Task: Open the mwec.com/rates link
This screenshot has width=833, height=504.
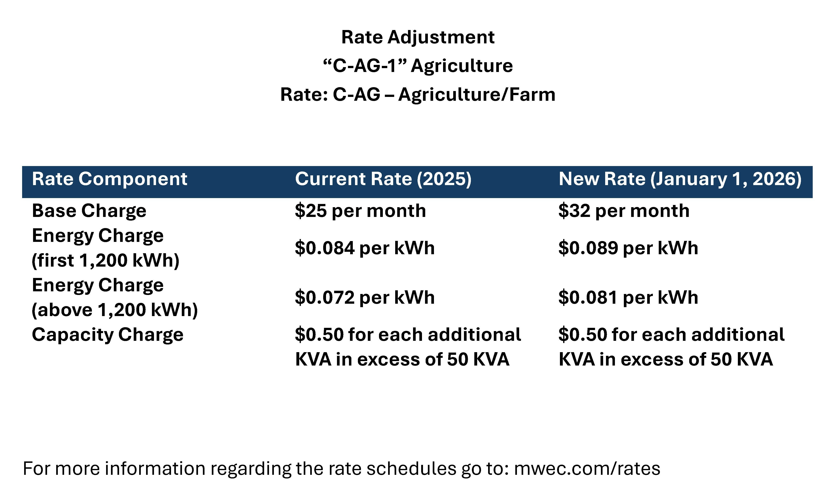Action: tap(587, 469)
